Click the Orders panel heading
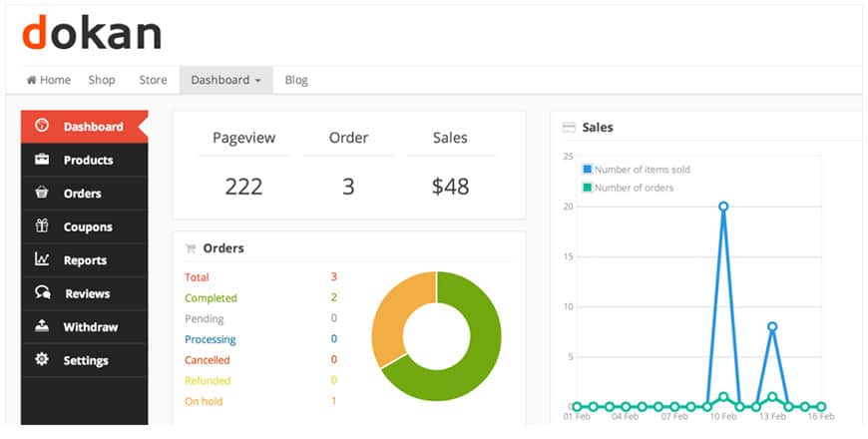868x439 pixels. pyautogui.click(x=223, y=248)
